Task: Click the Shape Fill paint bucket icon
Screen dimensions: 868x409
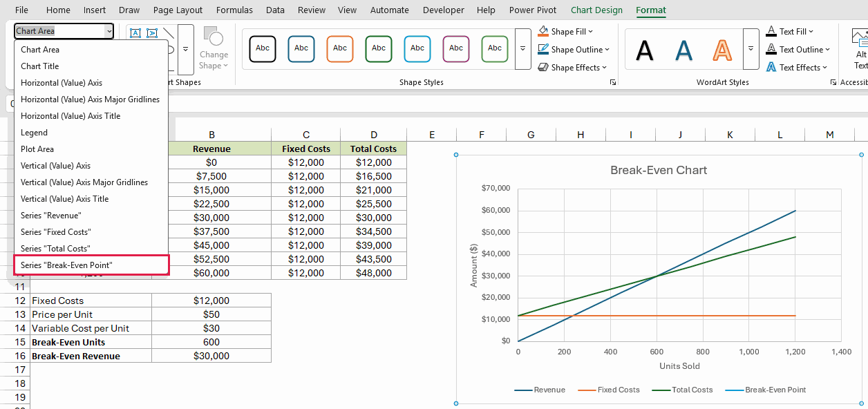Action: click(x=543, y=31)
